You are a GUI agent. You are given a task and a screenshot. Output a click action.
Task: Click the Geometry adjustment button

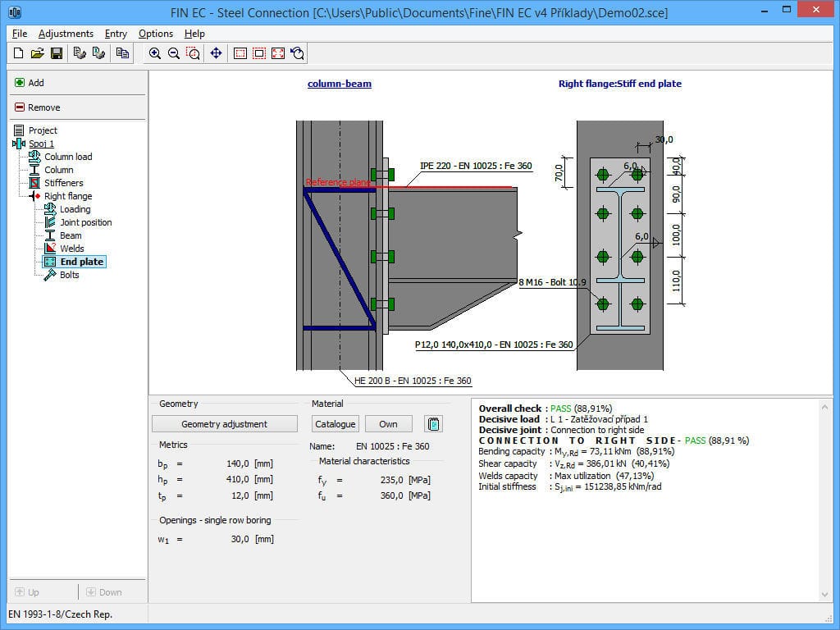223,424
